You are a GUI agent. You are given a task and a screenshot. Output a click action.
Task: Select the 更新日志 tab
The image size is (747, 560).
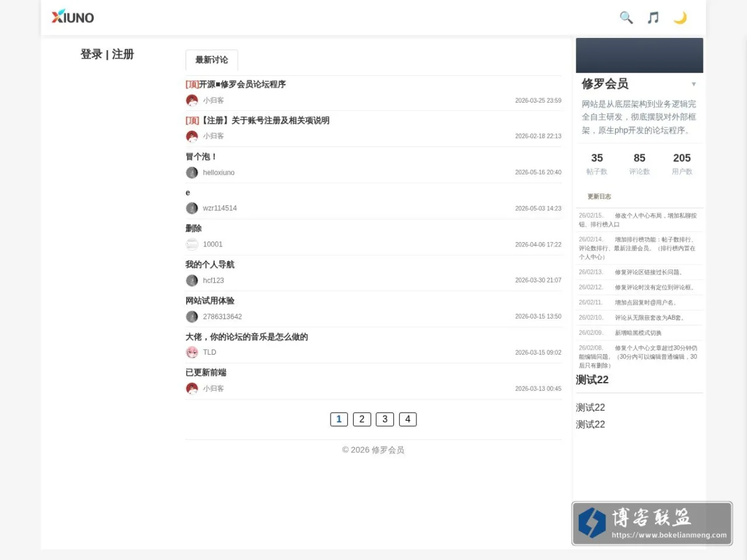click(599, 196)
